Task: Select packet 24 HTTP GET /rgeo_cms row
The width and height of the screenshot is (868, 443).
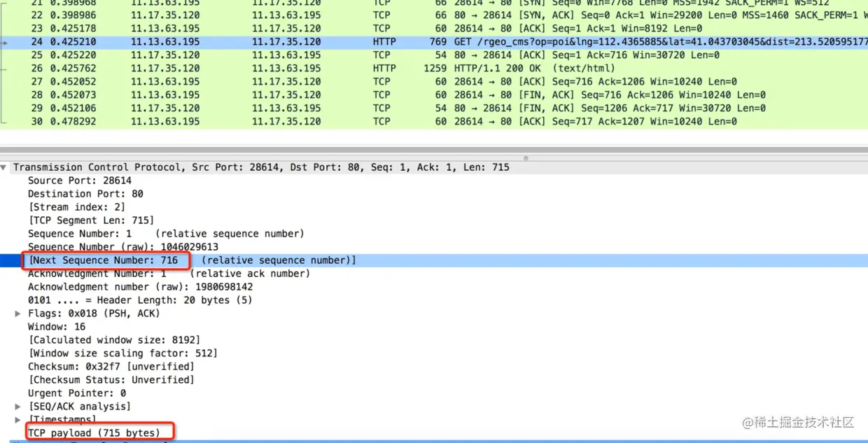Action: coord(434,41)
